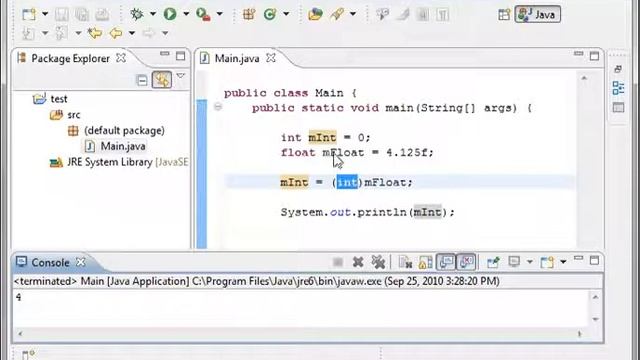
Task: Open the New wizard icon
Action: click(x=29, y=14)
